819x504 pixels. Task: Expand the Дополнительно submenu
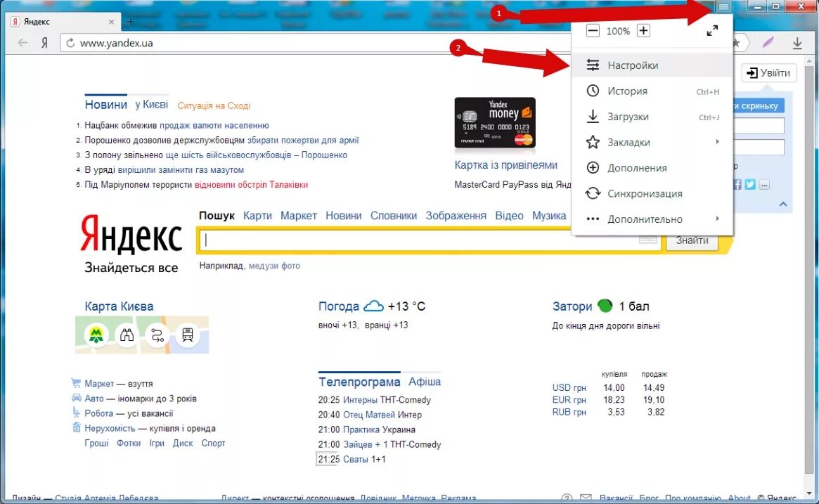click(x=652, y=219)
